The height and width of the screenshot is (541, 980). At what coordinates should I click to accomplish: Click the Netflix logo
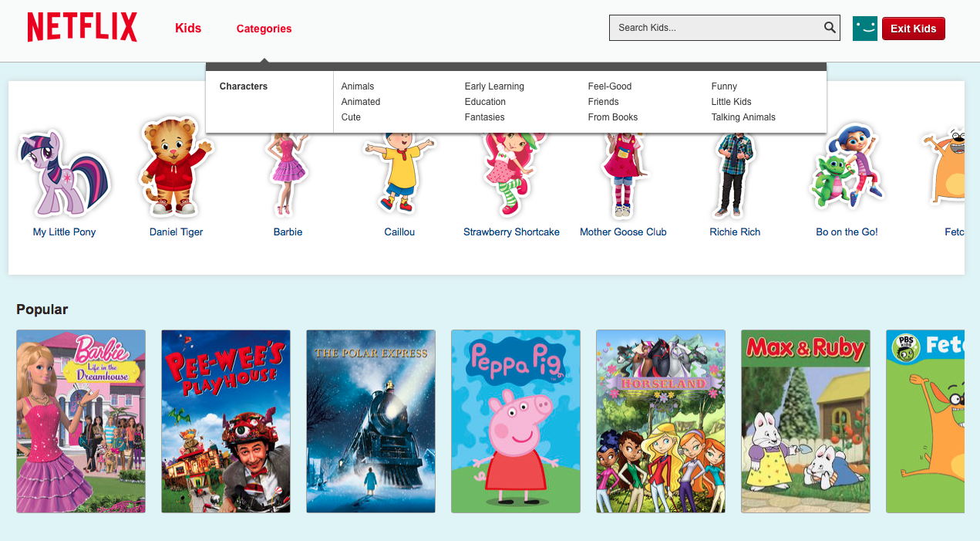83,28
